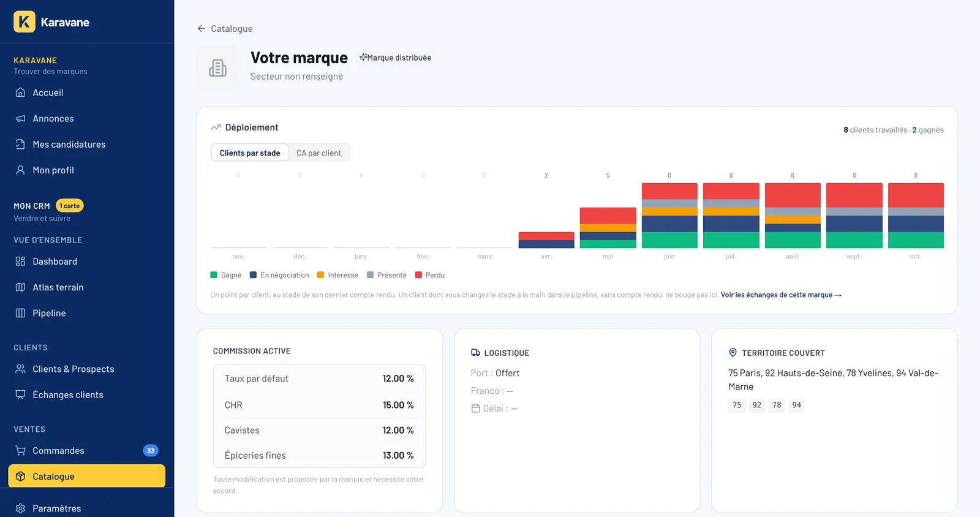Click the Présenté gray legend swatch
This screenshot has width=980, height=517.
click(370, 275)
